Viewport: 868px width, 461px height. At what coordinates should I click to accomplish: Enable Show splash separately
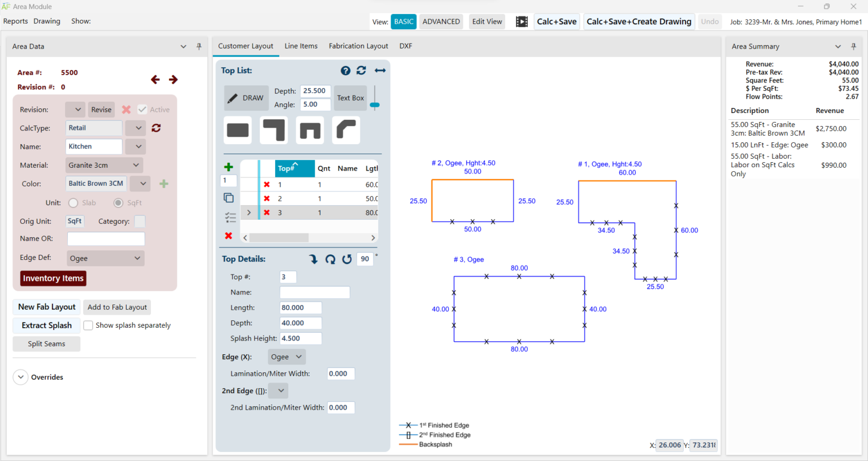(88, 325)
